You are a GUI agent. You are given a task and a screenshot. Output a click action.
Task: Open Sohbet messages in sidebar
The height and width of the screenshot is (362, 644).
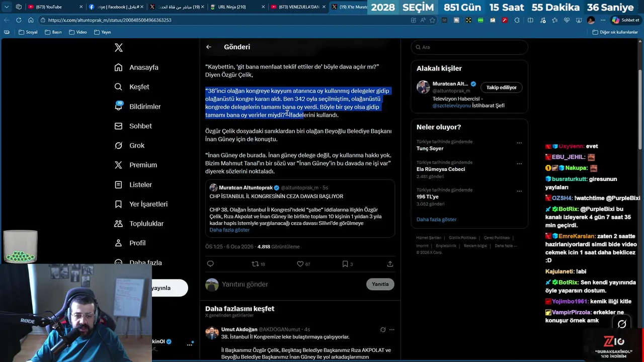[133, 126]
